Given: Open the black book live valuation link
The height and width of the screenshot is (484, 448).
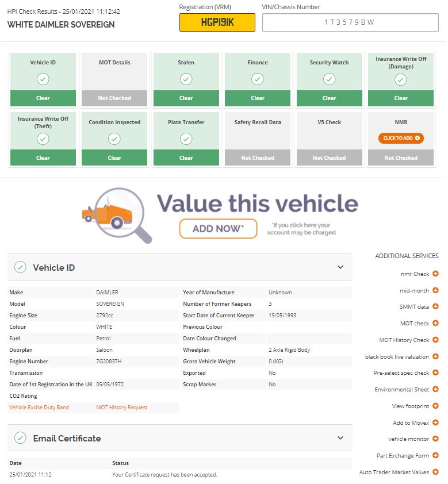Looking at the screenshot, I should tap(397, 356).
